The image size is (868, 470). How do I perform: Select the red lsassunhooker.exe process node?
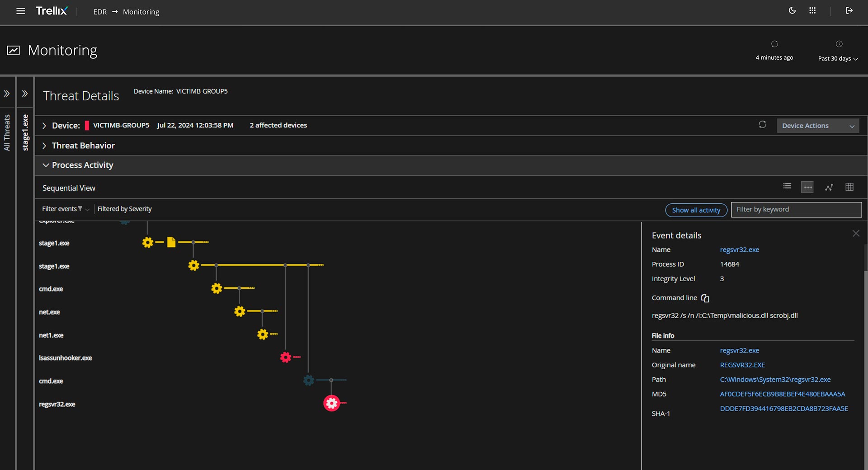285,357
